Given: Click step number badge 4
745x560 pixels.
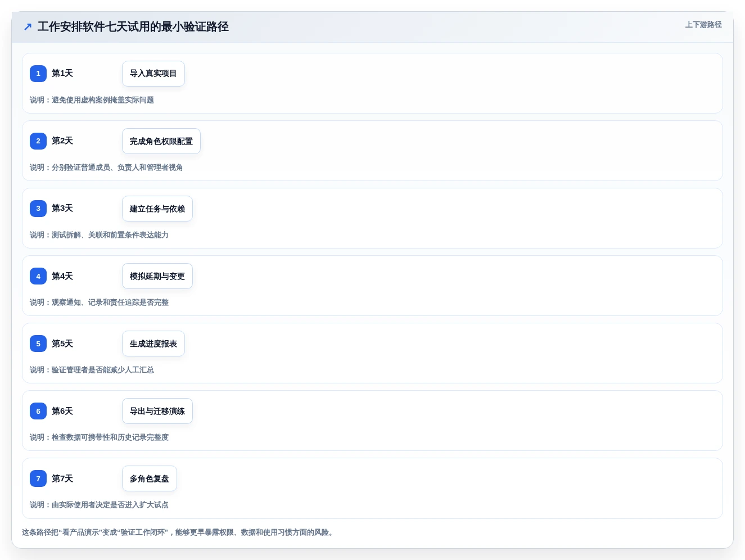Looking at the screenshot, I should click(x=38, y=276).
